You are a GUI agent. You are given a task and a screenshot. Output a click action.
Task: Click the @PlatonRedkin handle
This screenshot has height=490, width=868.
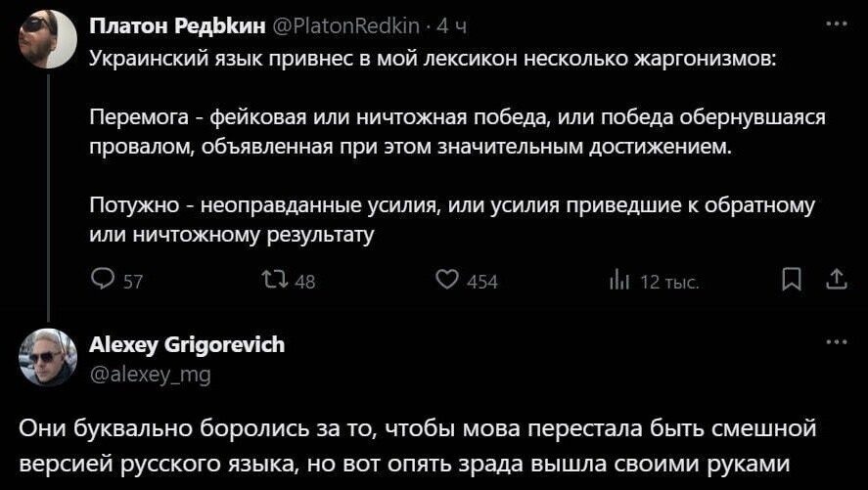click(347, 26)
